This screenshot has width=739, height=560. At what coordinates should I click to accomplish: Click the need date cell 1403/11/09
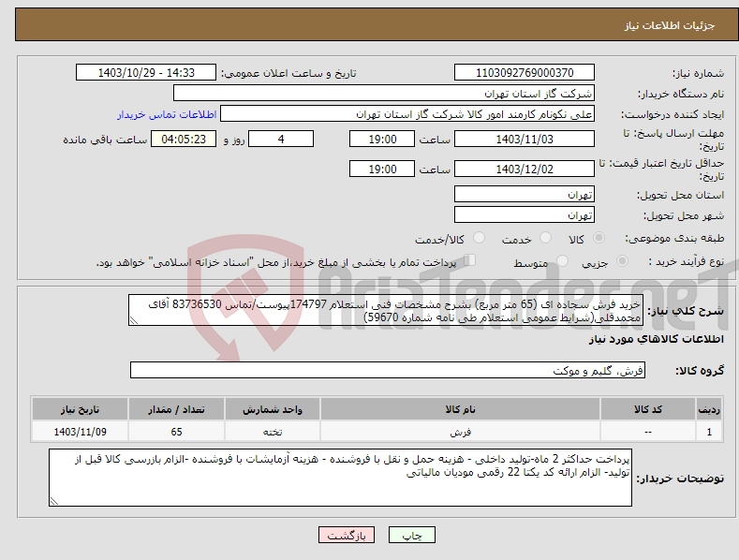(81, 432)
